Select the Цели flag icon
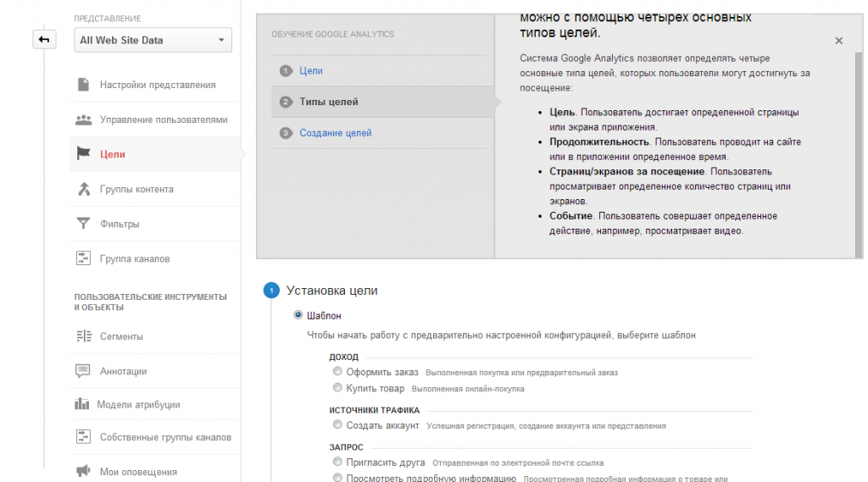The height and width of the screenshot is (482, 868). tap(84, 153)
